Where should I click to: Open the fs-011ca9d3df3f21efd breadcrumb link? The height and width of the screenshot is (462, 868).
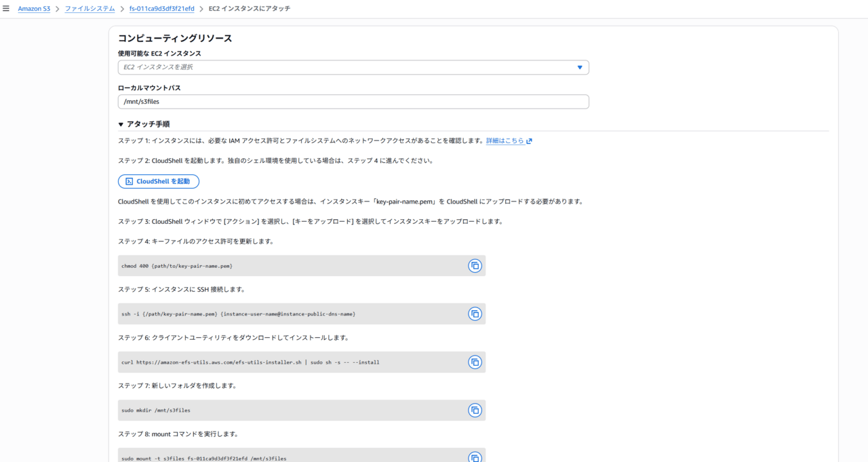point(161,9)
